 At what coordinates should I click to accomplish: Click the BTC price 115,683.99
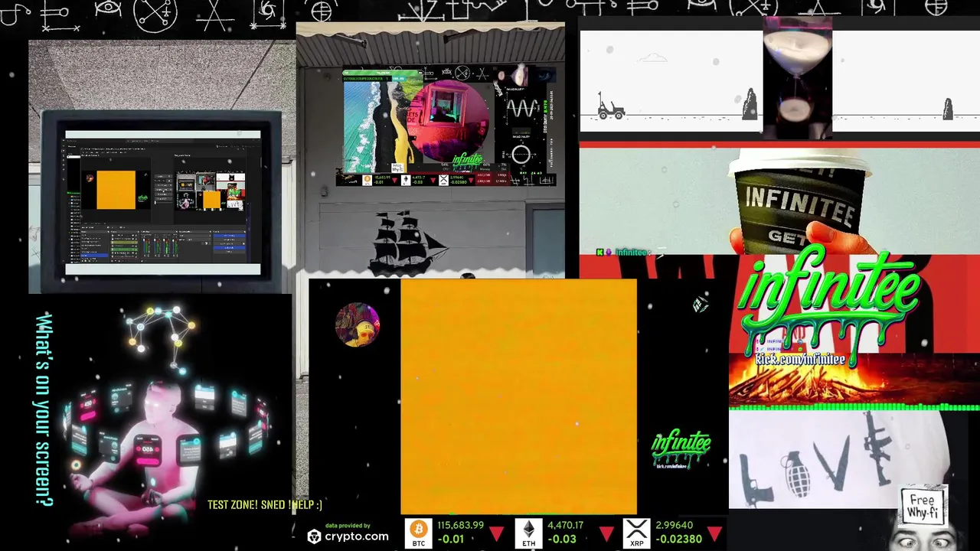[460, 525]
